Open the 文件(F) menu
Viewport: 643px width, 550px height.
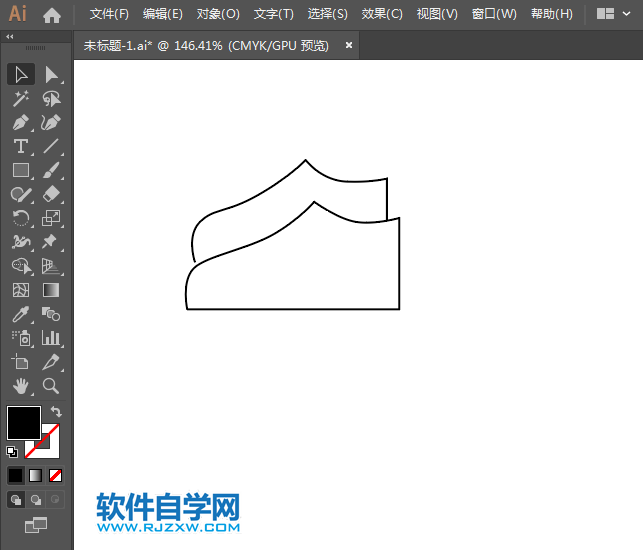(109, 14)
